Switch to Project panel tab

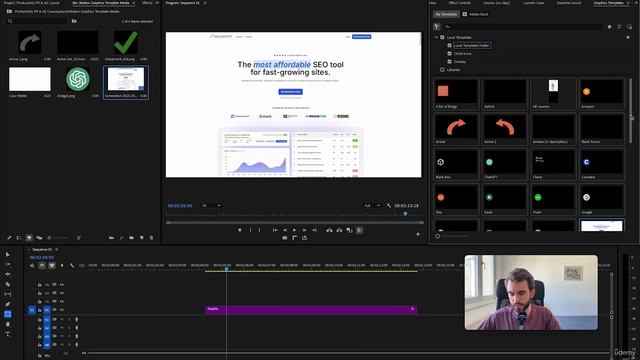tap(31, 3)
